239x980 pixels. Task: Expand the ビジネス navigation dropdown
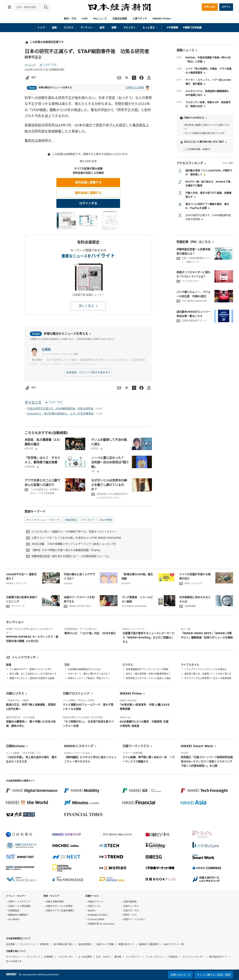click(x=70, y=27)
